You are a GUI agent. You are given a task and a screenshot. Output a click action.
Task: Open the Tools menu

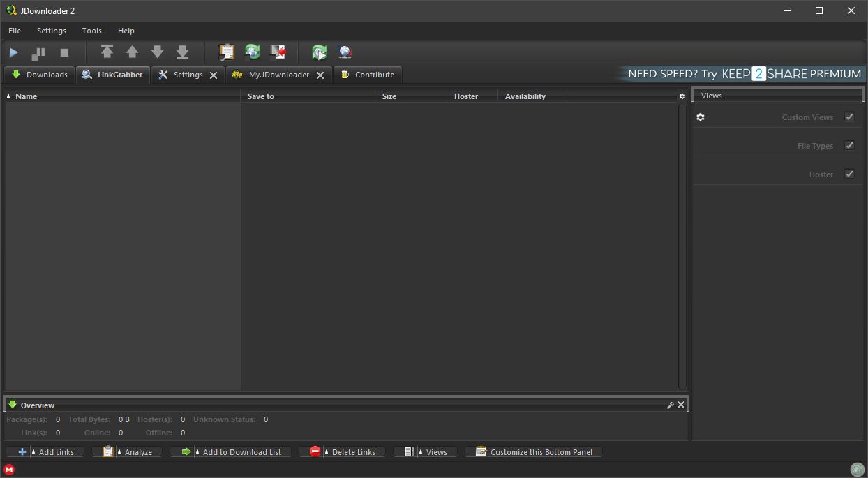point(91,31)
